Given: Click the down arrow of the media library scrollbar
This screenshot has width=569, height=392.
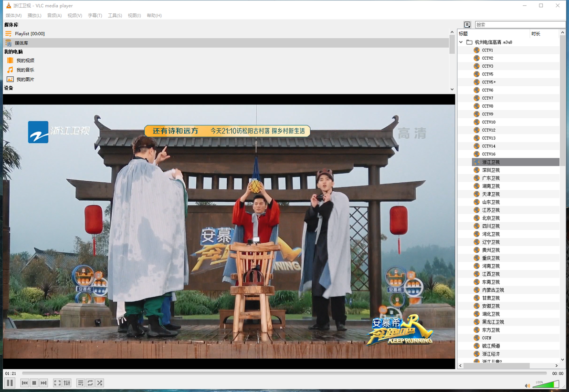Looking at the screenshot, I should (452, 89).
